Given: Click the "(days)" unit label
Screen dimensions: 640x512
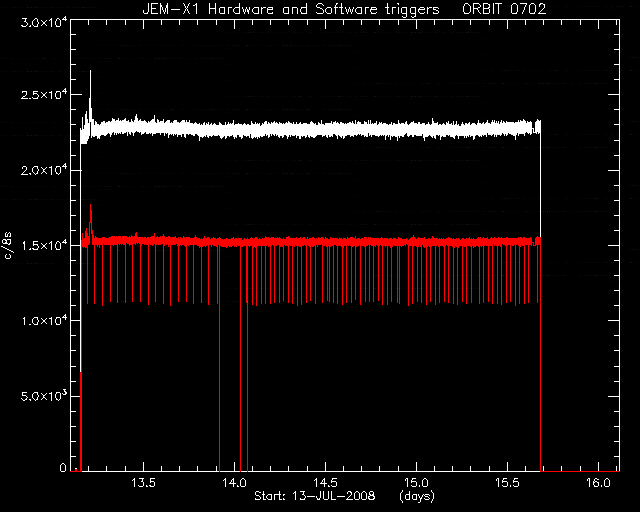Looking at the screenshot, I should pyautogui.click(x=416, y=496).
